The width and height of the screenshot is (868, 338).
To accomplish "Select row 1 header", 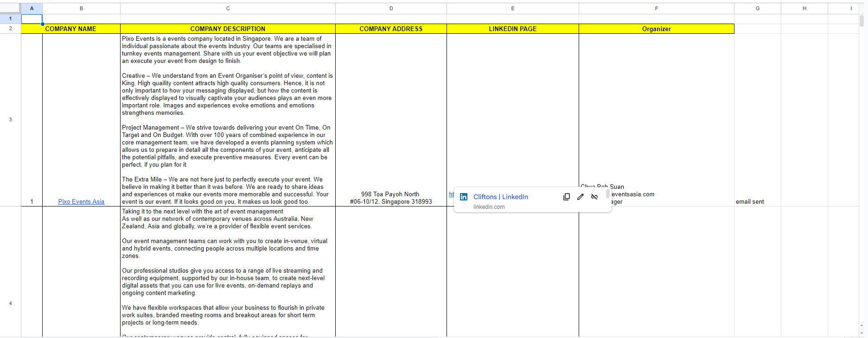I will (x=11, y=19).
